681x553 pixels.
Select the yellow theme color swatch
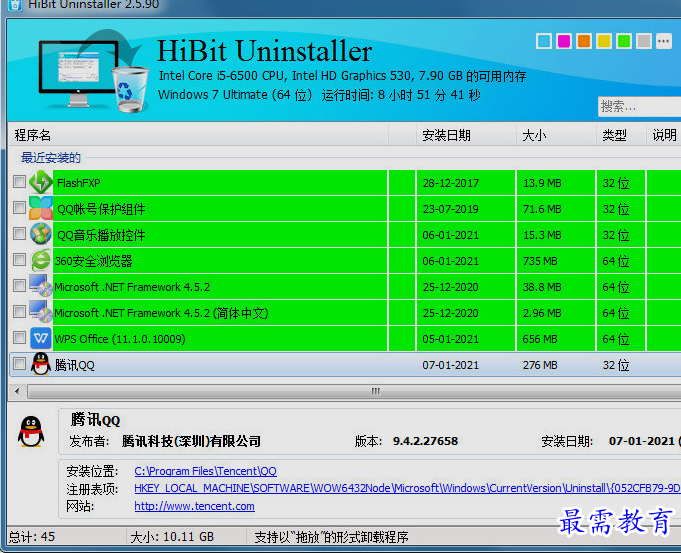click(604, 41)
